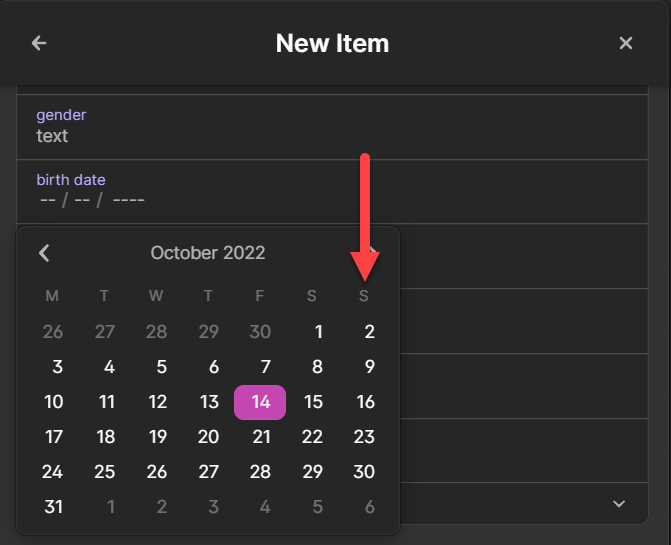Pick October 18 as the date
Screen dimensions: 671x545
pos(106,437)
